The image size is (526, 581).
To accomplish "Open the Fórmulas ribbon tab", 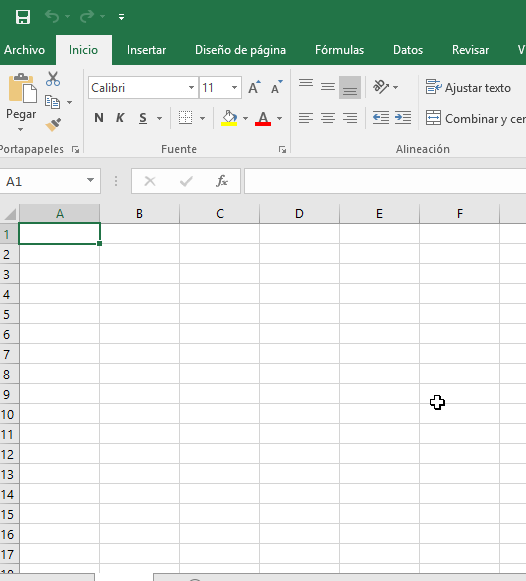I will point(339,50).
